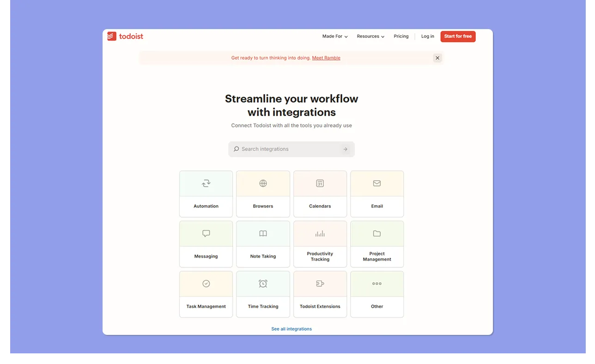This screenshot has width=595, height=364.
Task: Open the Time Tracking label
Action: click(x=263, y=307)
